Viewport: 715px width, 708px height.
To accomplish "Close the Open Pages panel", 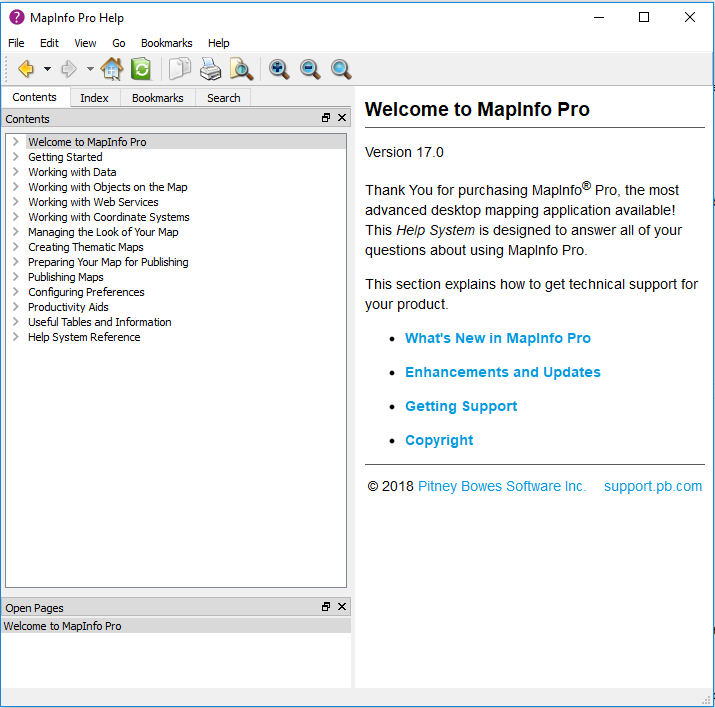I will (342, 607).
